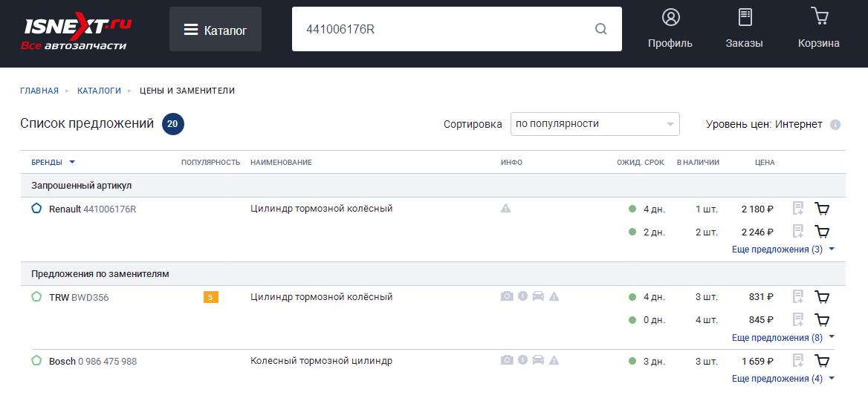Click the ОЖИД. СРОК column header
This screenshot has width=868, height=404.
pyautogui.click(x=641, y=162)
